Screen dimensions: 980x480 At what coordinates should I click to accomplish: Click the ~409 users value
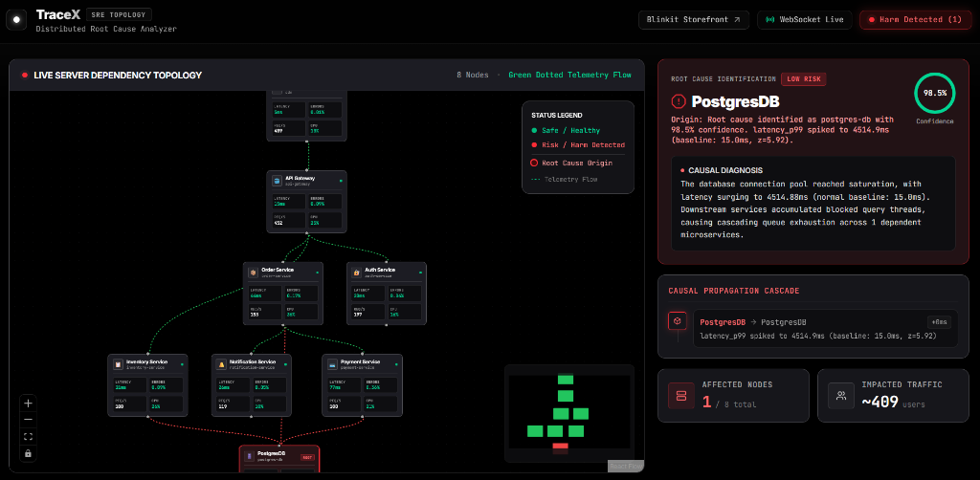[894, 402]
